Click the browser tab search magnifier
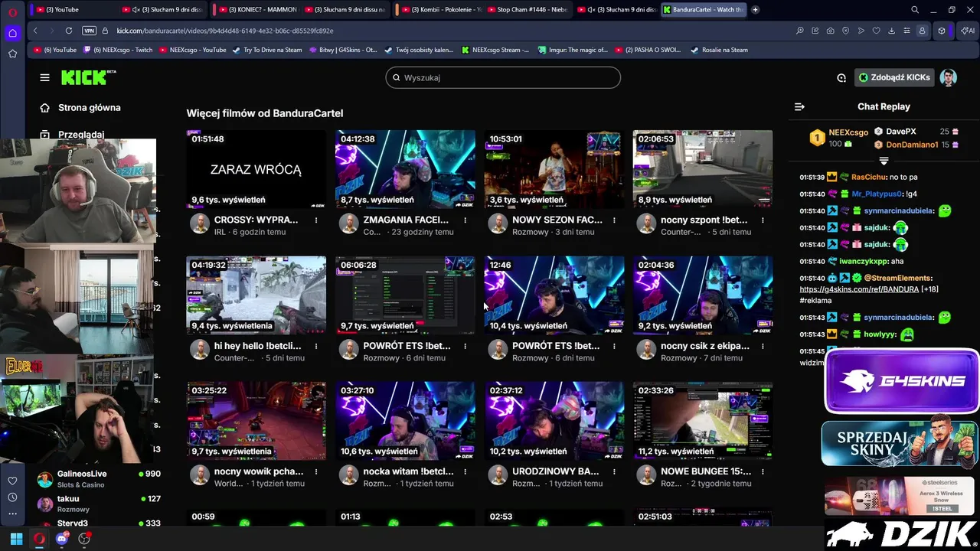This screenshot has height=551, width=980. (915, 10)
